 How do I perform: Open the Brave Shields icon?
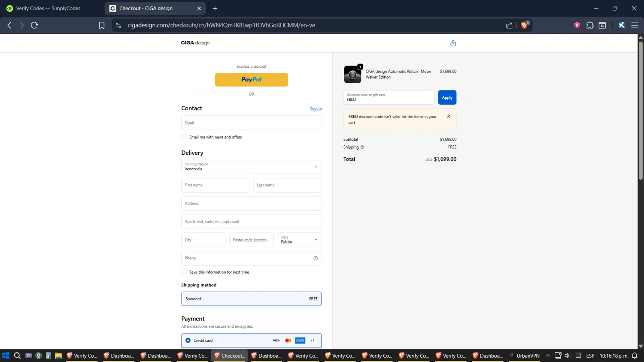tap(525, 25)
